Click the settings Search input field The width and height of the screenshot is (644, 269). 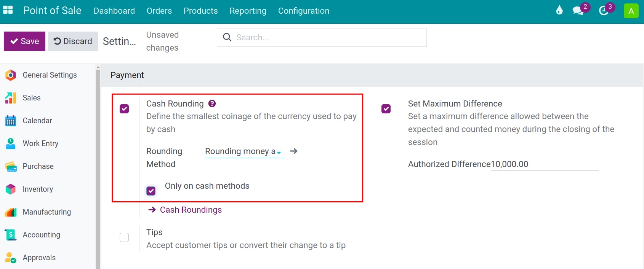coord(322,38)
